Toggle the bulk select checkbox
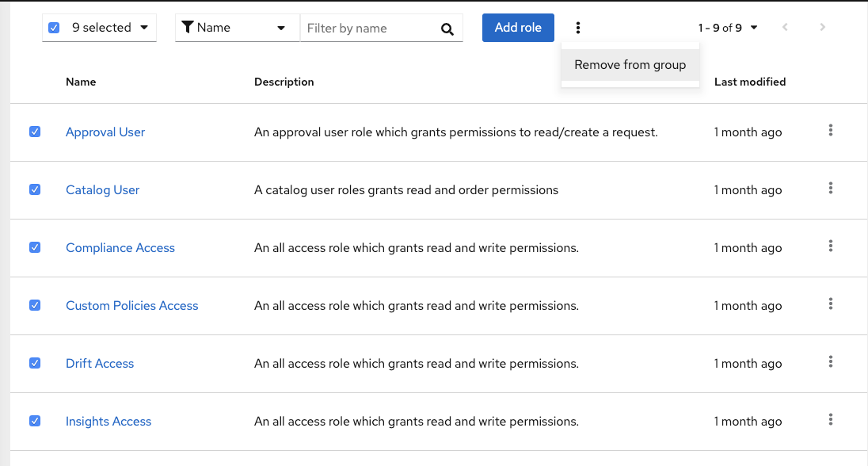 (x=54, y=28)
